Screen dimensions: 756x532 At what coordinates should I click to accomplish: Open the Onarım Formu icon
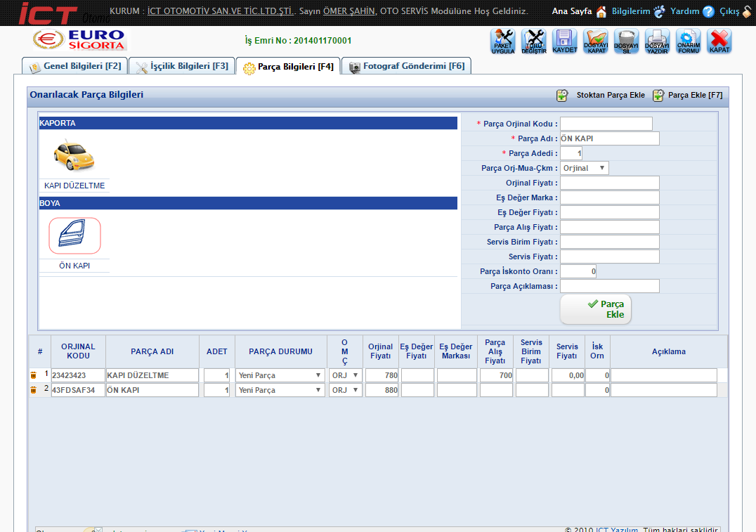pyautogui.click(x=688, y=41)
